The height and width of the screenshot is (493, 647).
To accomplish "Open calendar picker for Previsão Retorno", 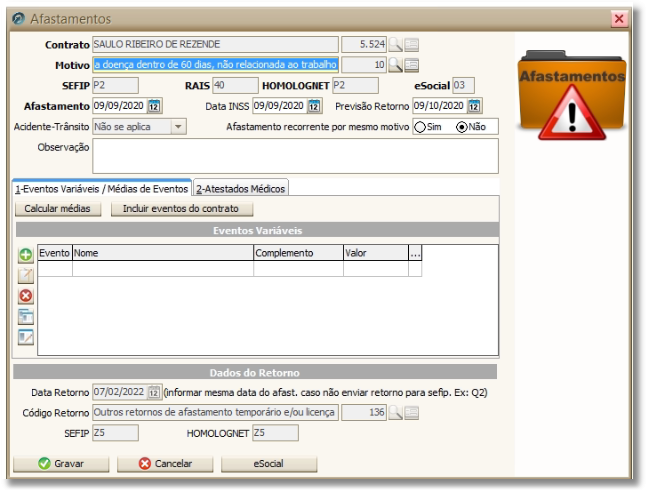I will [x=474, y=106].
